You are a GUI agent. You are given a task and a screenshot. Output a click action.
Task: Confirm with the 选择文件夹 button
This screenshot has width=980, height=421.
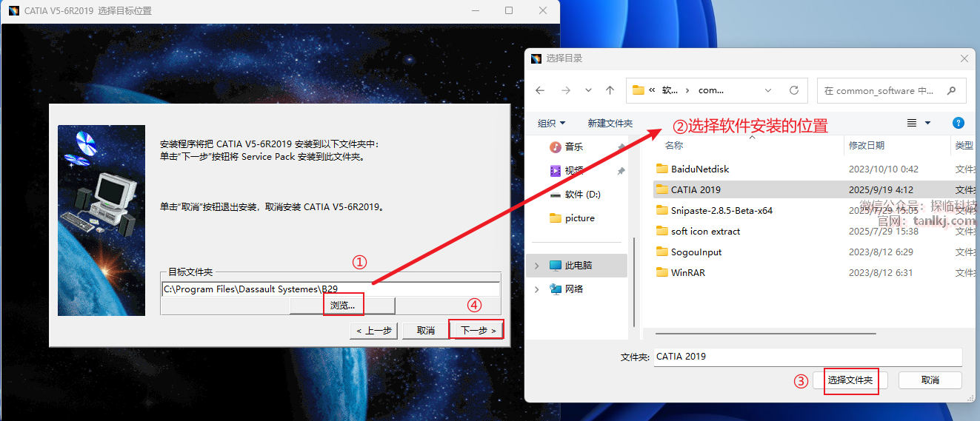[850, 380]
